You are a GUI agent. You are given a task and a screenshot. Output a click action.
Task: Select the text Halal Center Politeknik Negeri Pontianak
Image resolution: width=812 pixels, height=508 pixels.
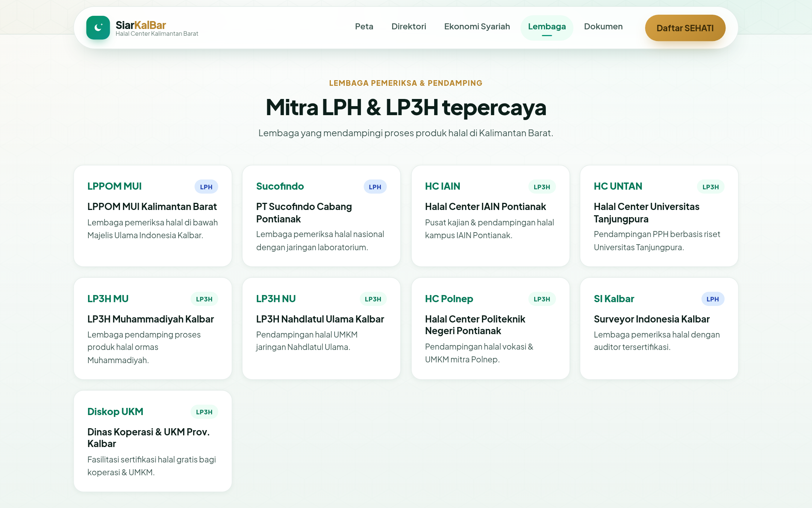475,325
